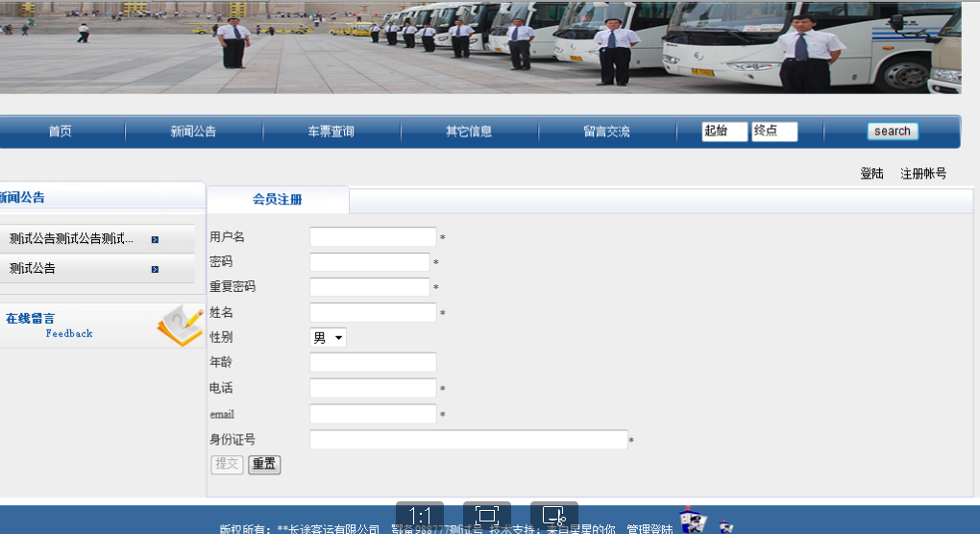Open the 性别 gender dropdown
This screenshot has height=534, width=980.
pos(328,338)
